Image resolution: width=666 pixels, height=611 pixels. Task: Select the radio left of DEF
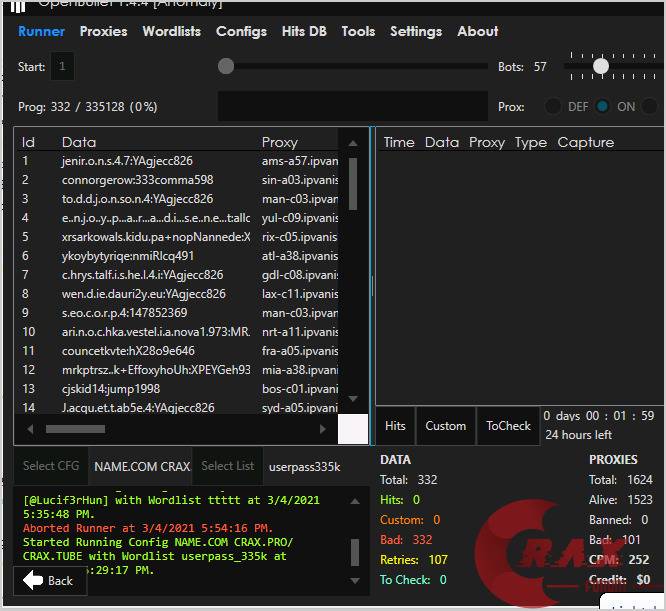click(552, 106)
